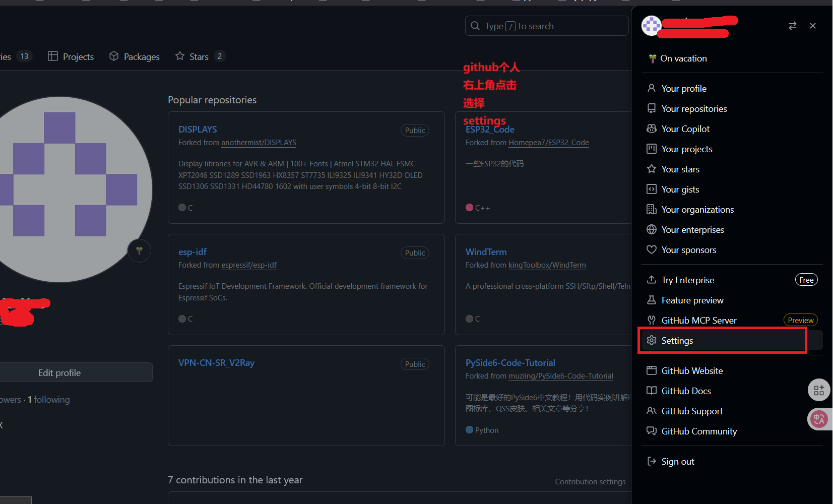
Task: Click the palm tree status badge on avatar
Action: (x=139, y=250)
